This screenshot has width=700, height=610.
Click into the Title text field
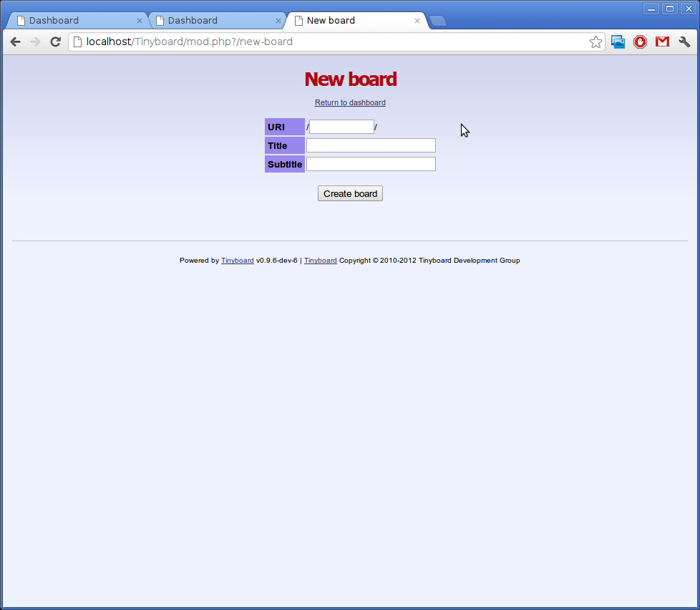tap(371, 145)
